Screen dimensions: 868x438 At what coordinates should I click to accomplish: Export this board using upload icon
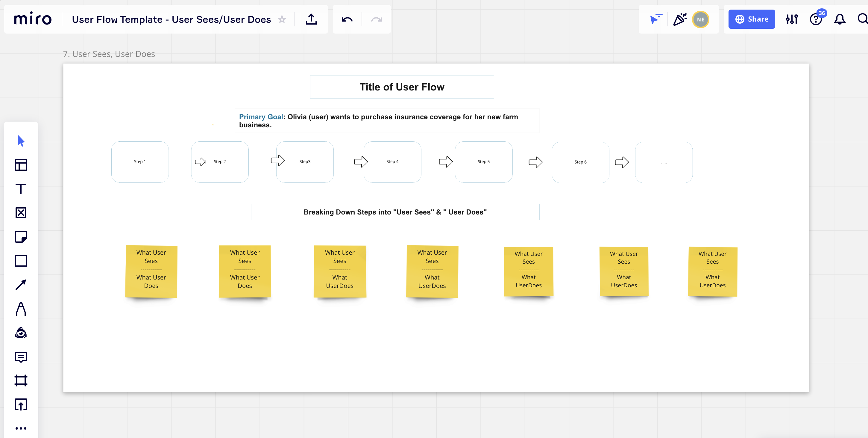point(311,19)
